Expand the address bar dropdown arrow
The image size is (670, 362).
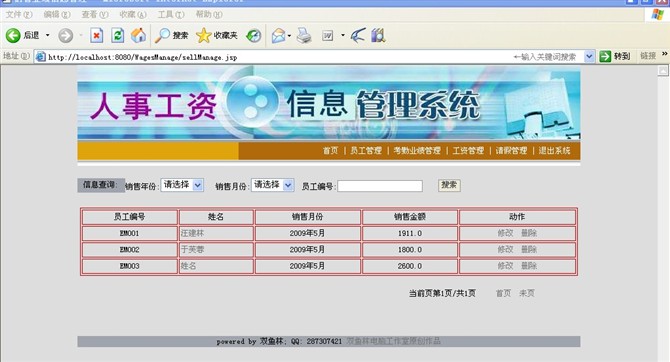tap(589, 56)
